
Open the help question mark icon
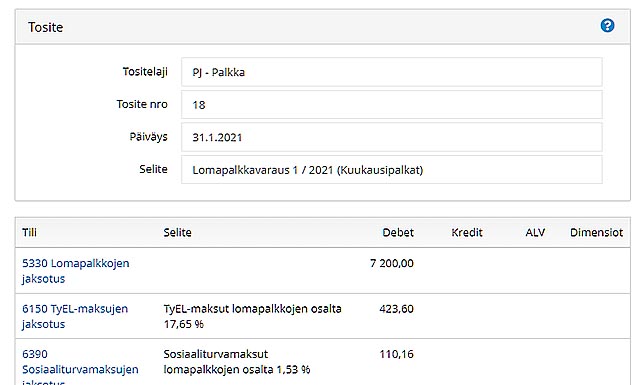tap(607, 26)
